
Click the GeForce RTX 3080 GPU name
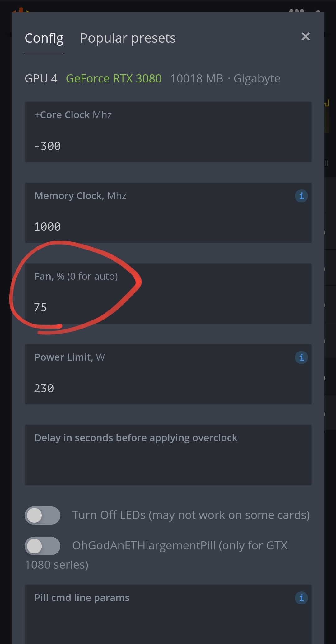[x=114, y=78]
